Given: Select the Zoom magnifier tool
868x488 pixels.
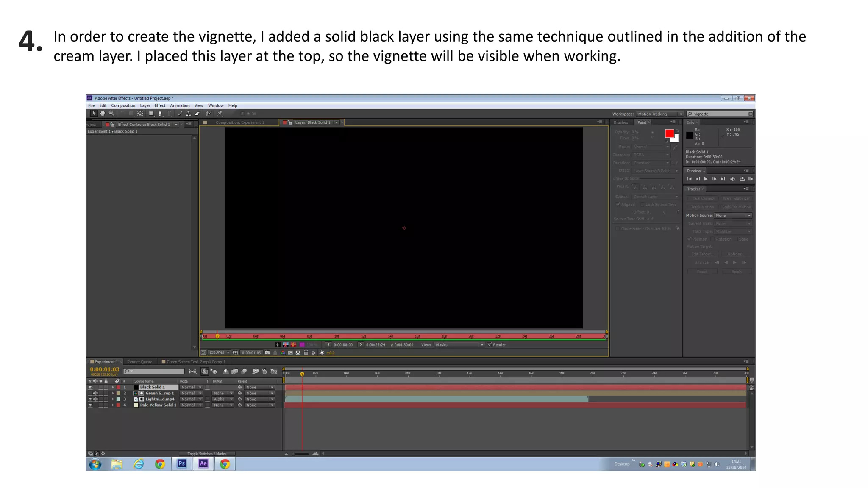Looking at the screenshot, I should [x=111, y=114].
